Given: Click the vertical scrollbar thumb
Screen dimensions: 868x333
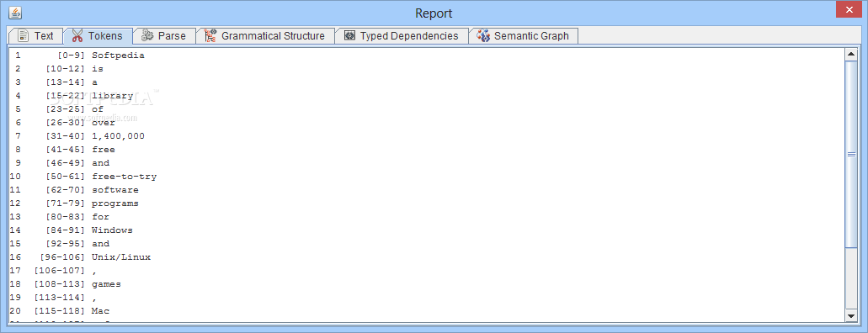Looking at the screenshot, I should pos(851,155).
